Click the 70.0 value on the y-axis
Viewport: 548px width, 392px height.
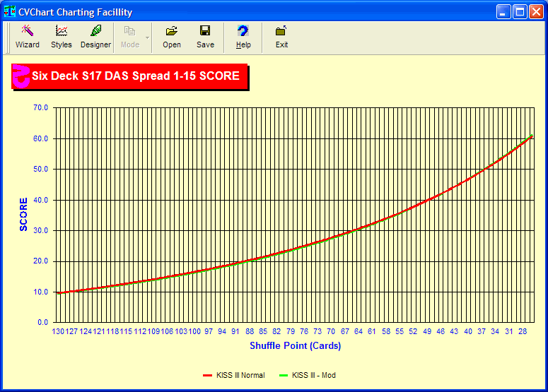[x=40, y=108]
